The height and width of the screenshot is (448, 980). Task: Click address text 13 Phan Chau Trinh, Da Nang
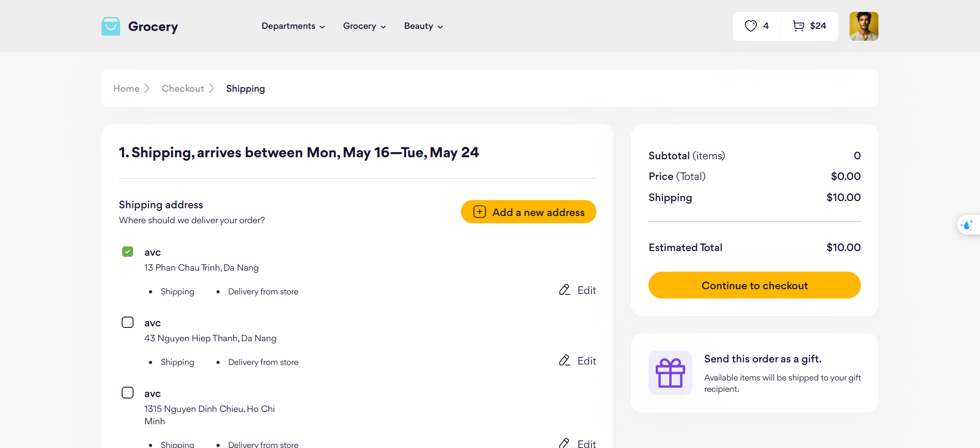(202, 268)
